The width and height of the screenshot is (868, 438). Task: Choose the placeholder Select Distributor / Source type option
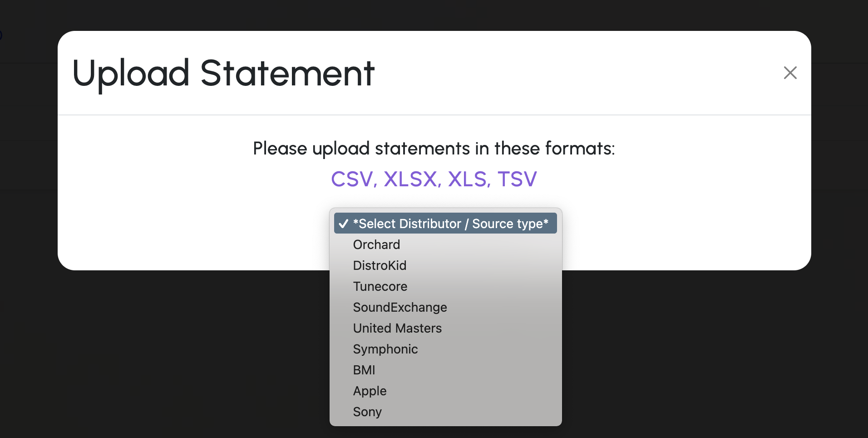[x=445, y=224]
